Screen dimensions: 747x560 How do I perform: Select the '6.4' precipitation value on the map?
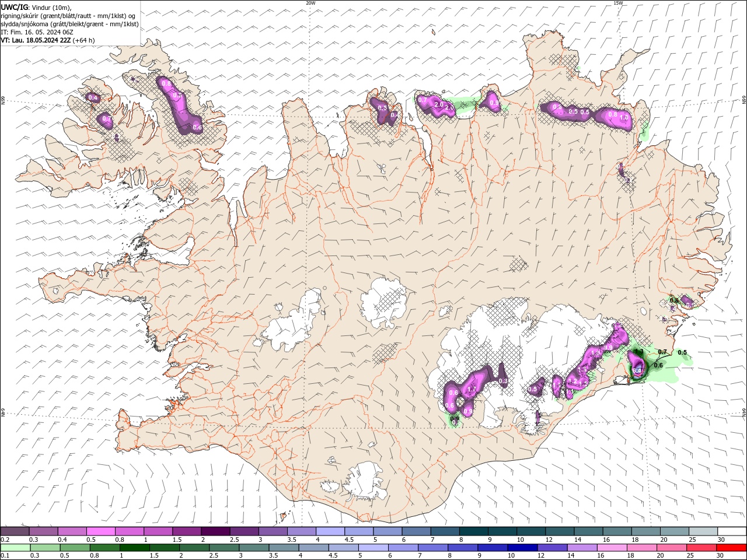(x=637, y=370)
